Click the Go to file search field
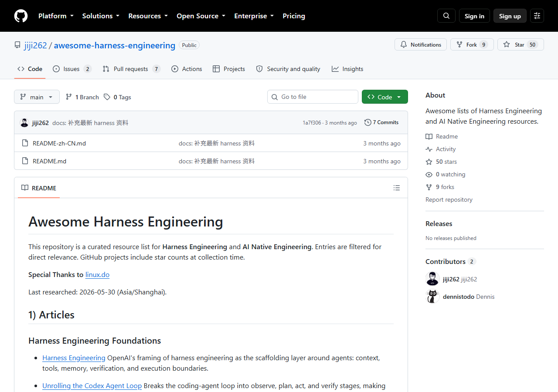 [313, 97]
